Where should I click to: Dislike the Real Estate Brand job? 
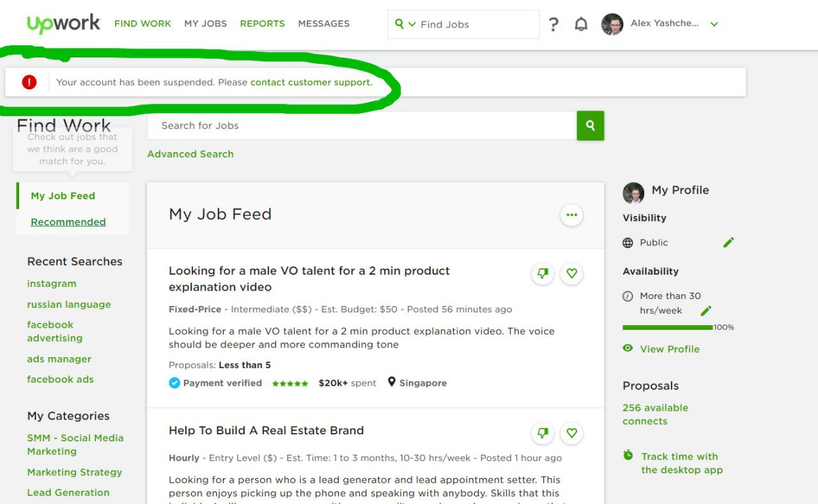point(543,433)
